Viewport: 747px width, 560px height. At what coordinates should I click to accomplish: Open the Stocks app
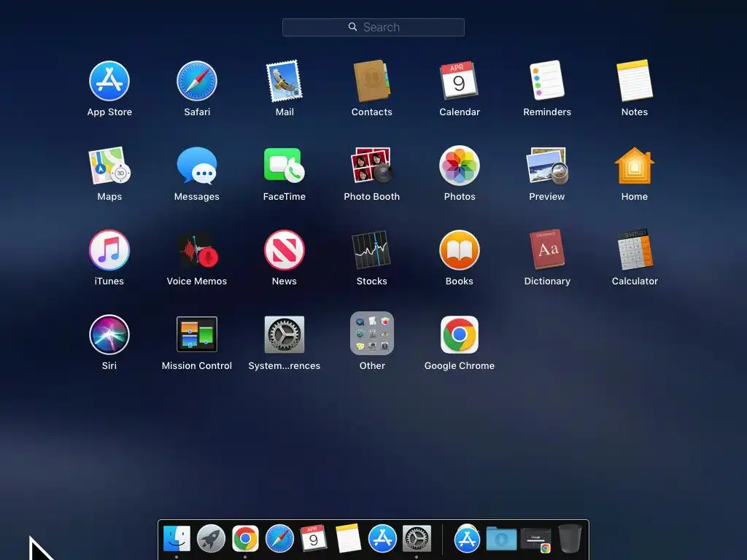pyautogui.click(x=371, y=250)
